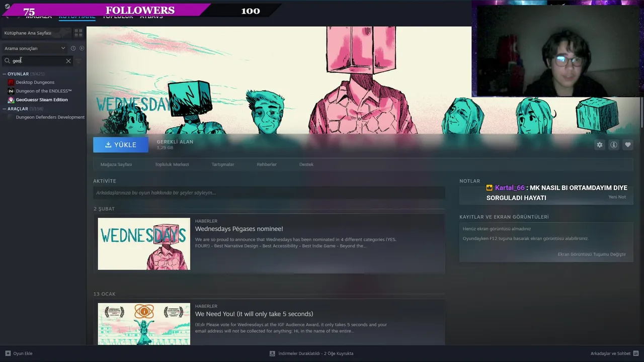Image resolution: width=644 pixels, height=362 pixels.
Task: Open advanced filter options icon
Action: (x=78, y=61)
